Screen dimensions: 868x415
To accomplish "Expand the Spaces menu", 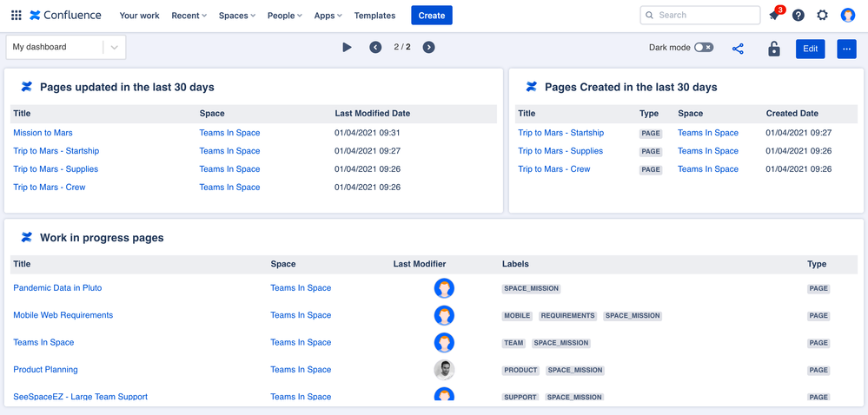I will (237, 16).
